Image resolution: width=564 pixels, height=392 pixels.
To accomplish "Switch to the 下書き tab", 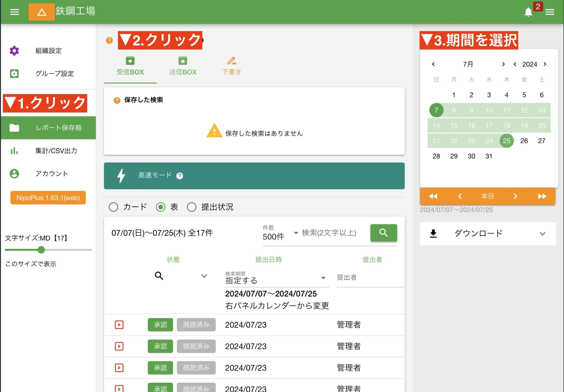I will tap(232, 66).
